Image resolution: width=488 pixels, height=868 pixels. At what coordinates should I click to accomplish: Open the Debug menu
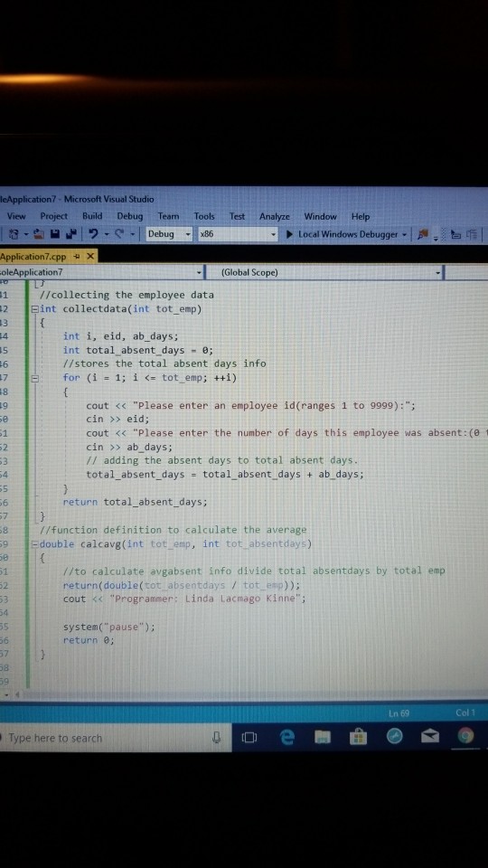[x=130, y=216]
